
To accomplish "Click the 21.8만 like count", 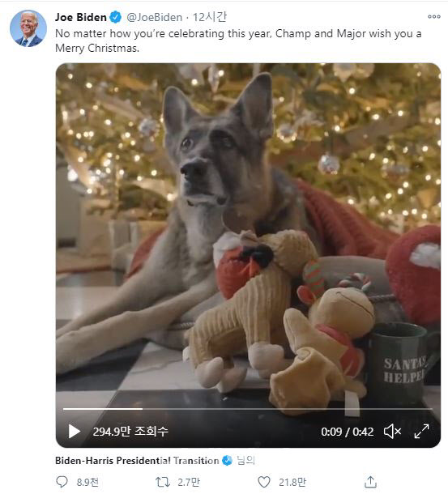I will coord(292,482).
